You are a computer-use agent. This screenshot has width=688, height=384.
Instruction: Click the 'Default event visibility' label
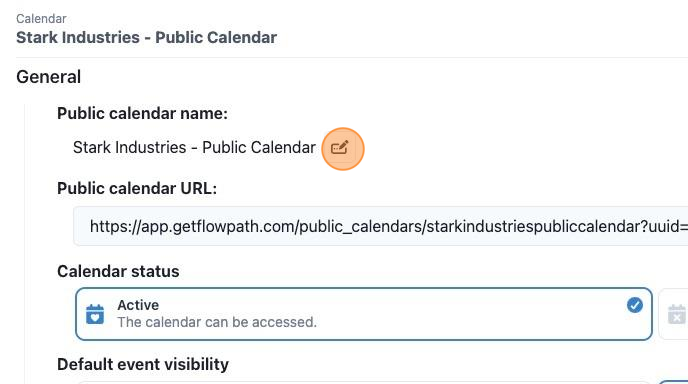tap(143, 364)
